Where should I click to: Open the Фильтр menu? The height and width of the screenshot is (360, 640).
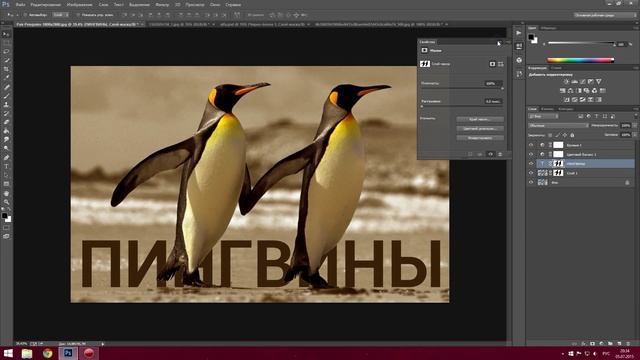point(162,5)
